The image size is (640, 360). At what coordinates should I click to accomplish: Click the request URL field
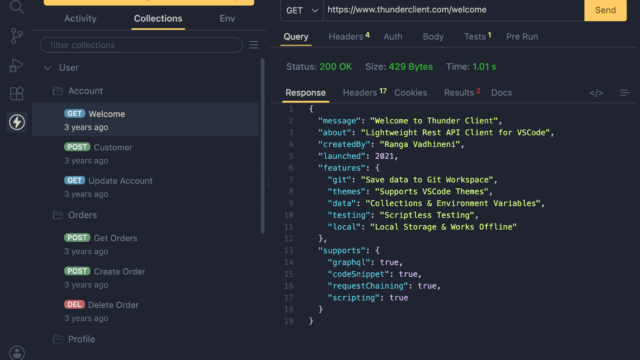pyautogui.click(x=453, y=10)
